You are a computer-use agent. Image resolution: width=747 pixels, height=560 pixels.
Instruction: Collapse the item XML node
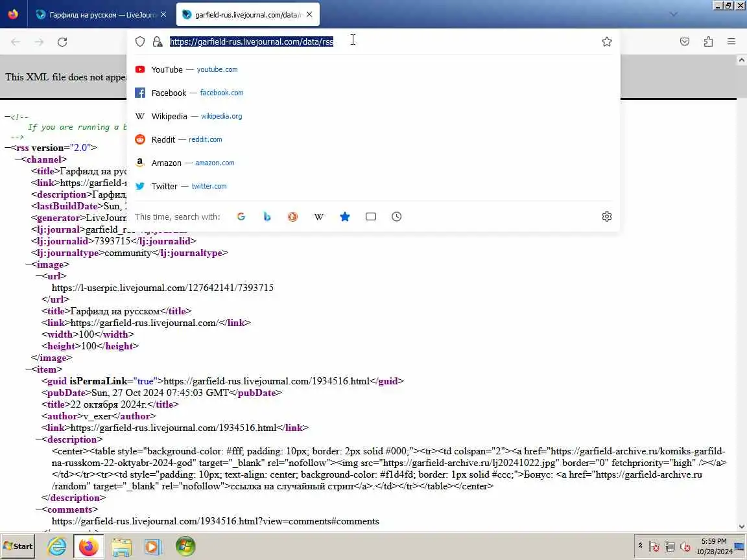(28, 369)
